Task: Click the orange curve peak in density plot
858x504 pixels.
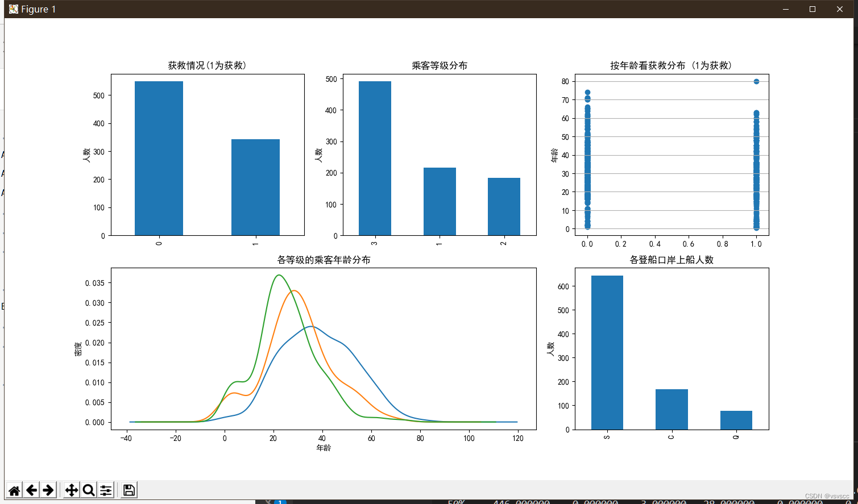Action: point(294,290)
